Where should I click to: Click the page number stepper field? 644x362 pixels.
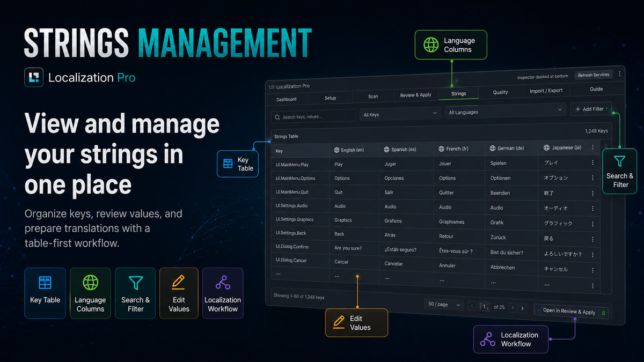click(x=485, y=307)
